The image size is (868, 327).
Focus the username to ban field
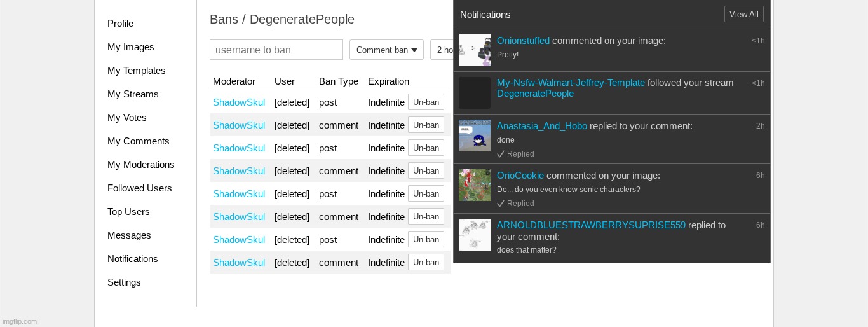click(x=276, y=50)
